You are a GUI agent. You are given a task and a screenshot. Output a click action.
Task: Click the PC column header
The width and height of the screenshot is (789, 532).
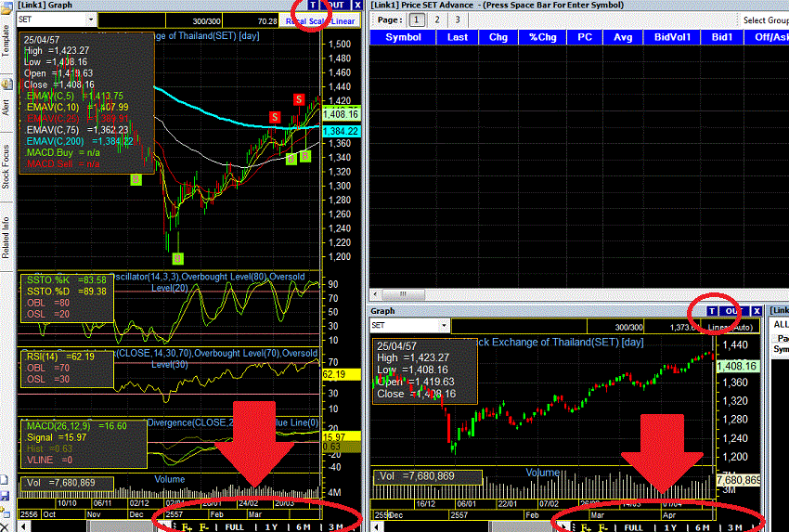tap(585, 37)
